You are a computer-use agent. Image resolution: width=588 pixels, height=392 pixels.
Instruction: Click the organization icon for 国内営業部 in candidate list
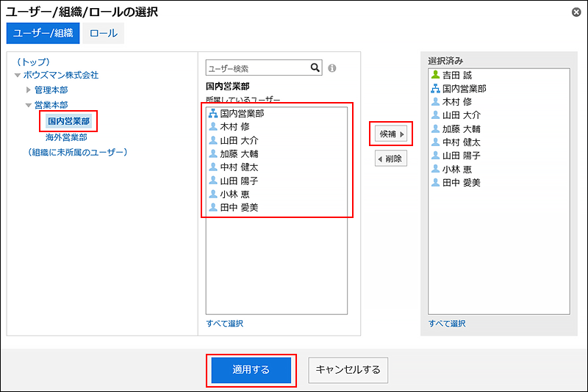pyautogui.click(x=213, y=113)
